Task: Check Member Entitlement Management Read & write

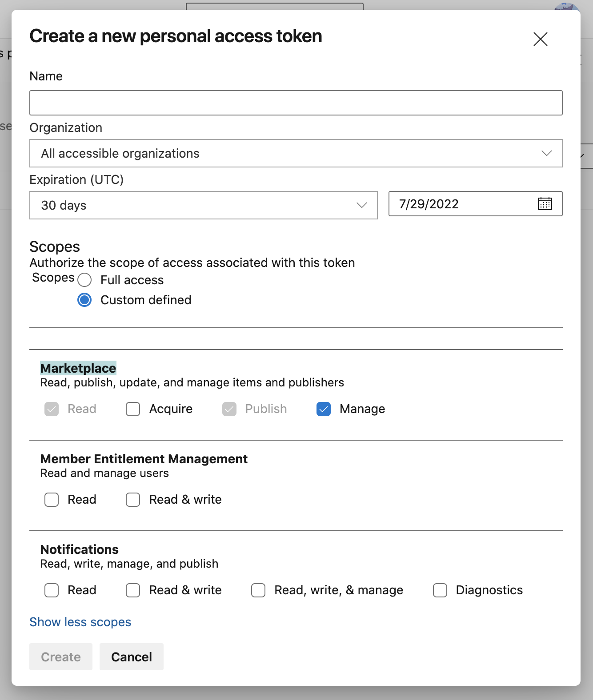Action: click(133, 500)
